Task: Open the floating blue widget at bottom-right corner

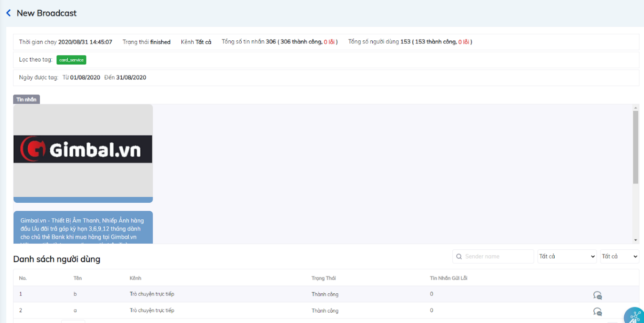Action: tap(635, 315)
